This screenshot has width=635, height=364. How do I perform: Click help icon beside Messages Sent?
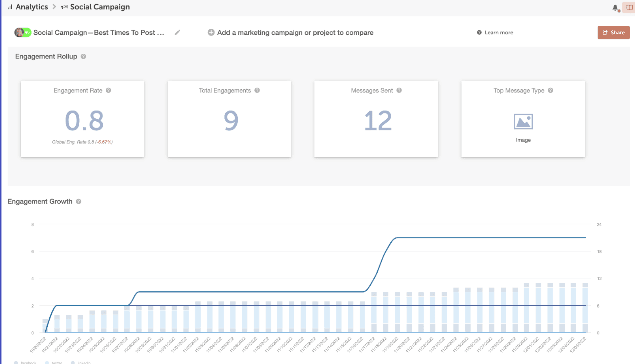399,91
